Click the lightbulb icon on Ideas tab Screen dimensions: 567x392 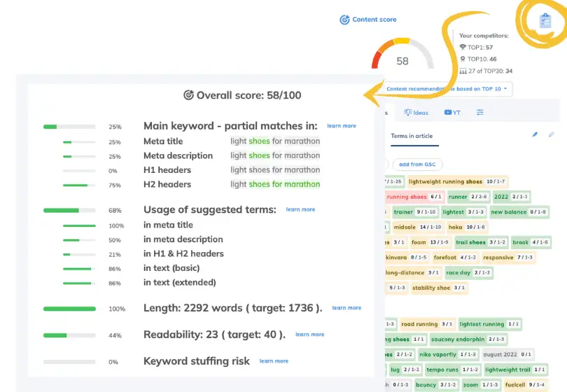click(407, 112)
